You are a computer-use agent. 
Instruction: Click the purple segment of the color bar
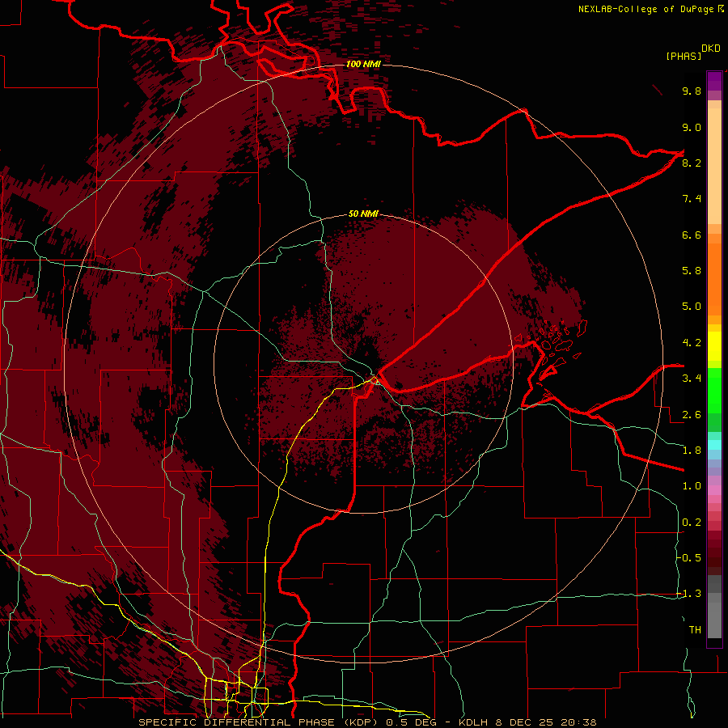click(714, 81)
